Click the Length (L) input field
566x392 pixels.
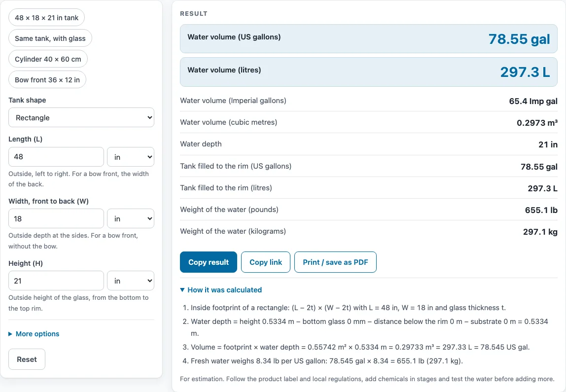pos(56,157)
